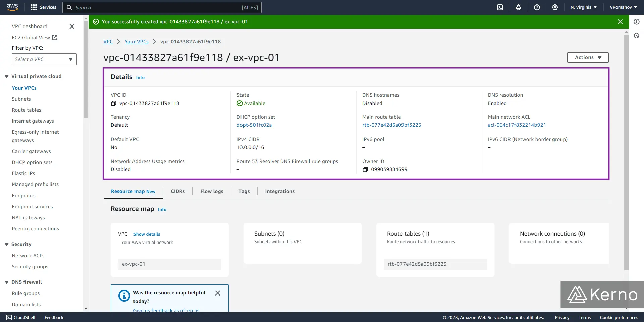Open CloudShell from the top bar icon

click(x=500, y=7)
